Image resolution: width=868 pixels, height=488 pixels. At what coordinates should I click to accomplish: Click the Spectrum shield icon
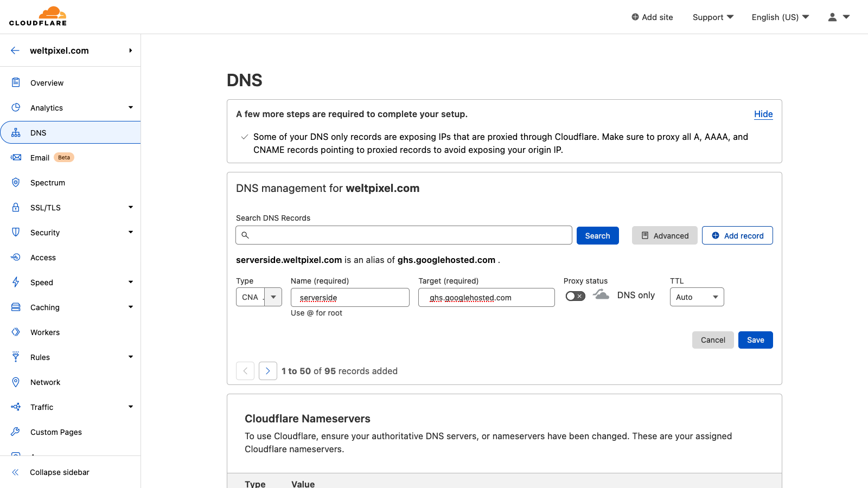pos(16,182)
